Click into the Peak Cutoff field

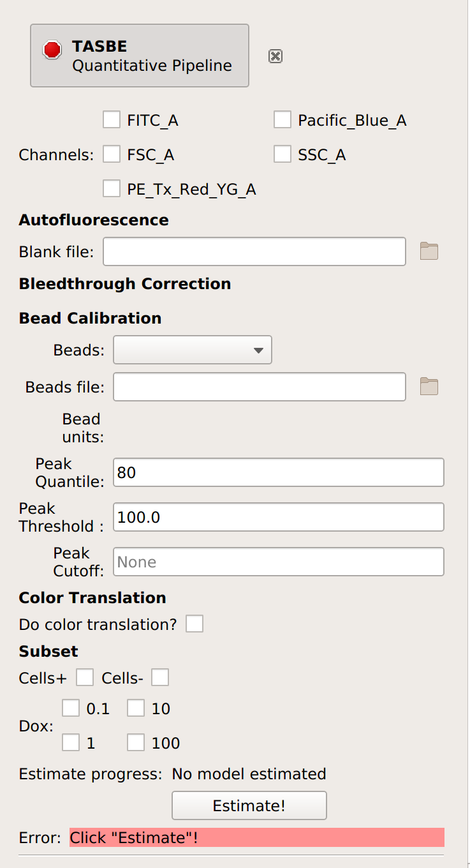(x=279, y=562)
